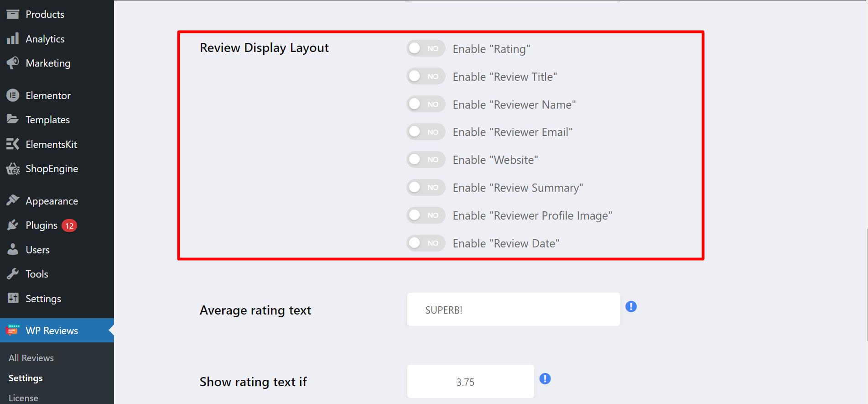868x404 pixels.
Task: Click the Show rating text if field
Action: tap(471, 382)
